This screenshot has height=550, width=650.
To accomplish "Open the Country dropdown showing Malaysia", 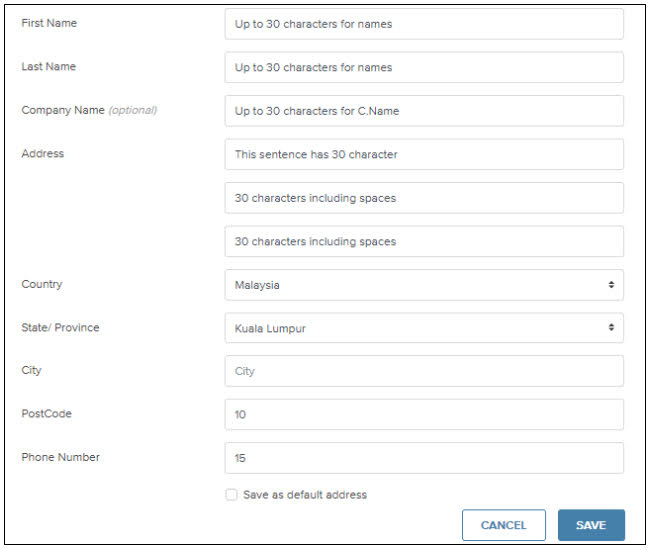I will click(x=424, y=285).
